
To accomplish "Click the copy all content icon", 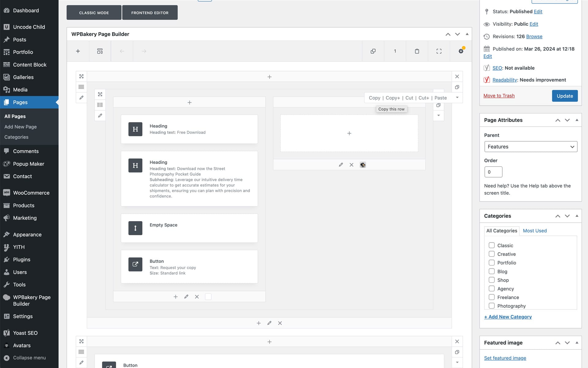I will pos(373,51).
